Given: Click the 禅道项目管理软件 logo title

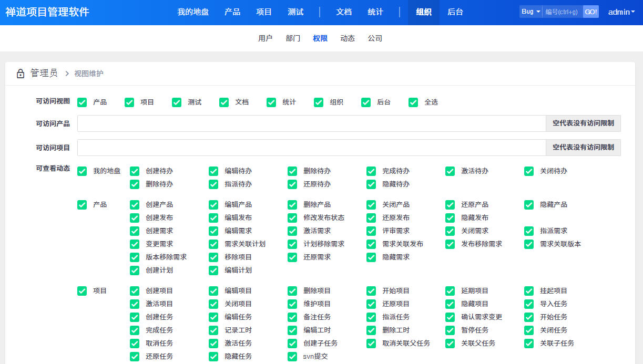Looking at the screenshot, I should tap(47, 12).
